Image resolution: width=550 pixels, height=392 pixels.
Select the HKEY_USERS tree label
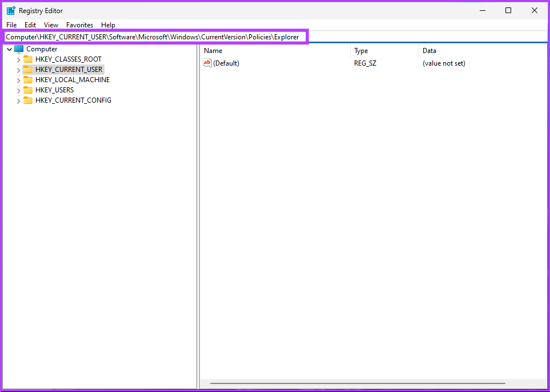[54, 90]
